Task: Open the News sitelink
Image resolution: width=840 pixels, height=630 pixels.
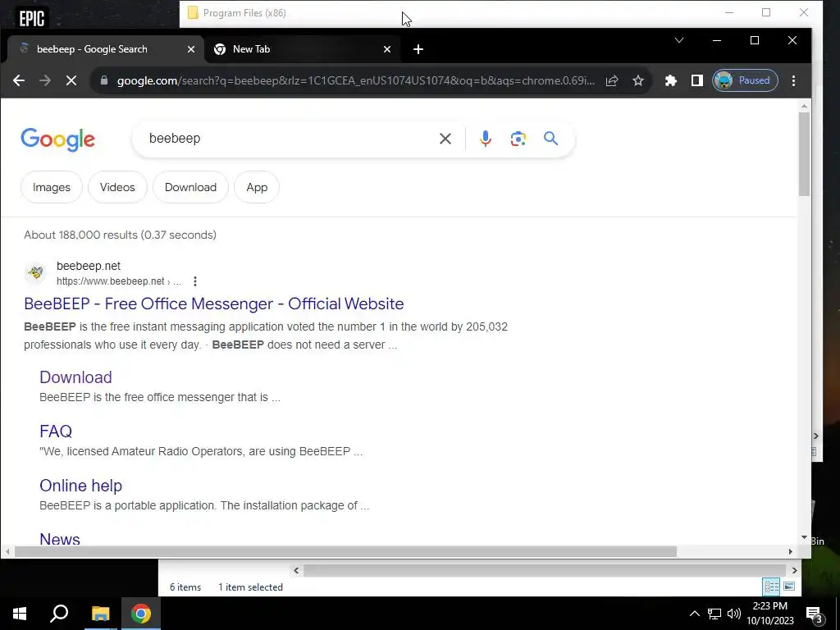Action: pos(60,538)
